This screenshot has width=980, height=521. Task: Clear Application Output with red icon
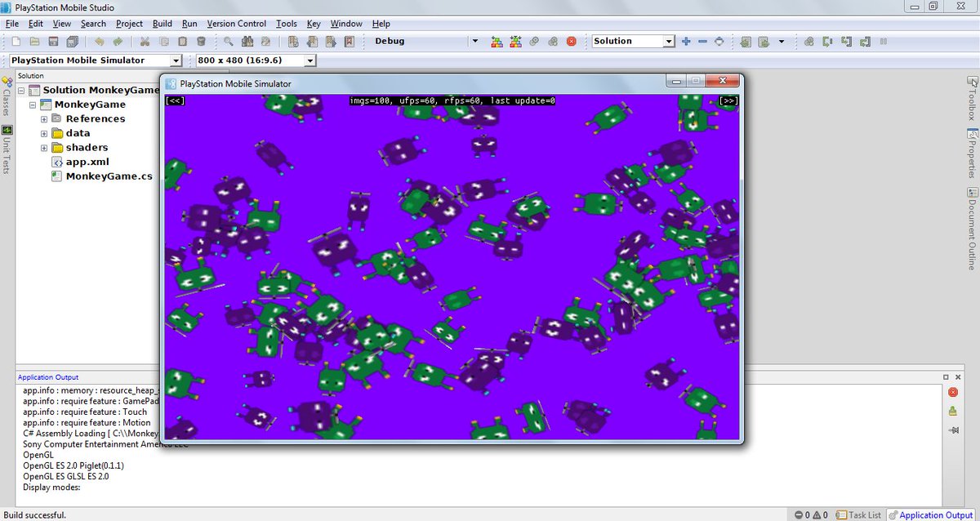pos(953,393)
